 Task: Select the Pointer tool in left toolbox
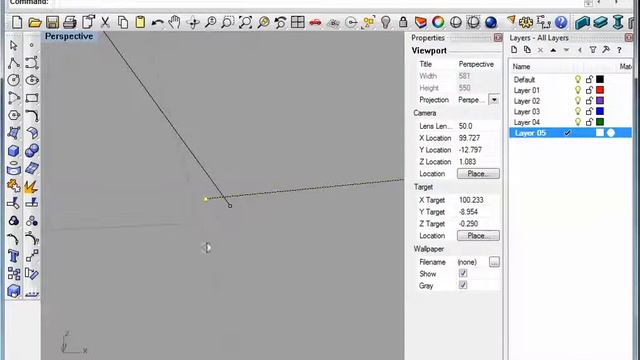(13, 45)
